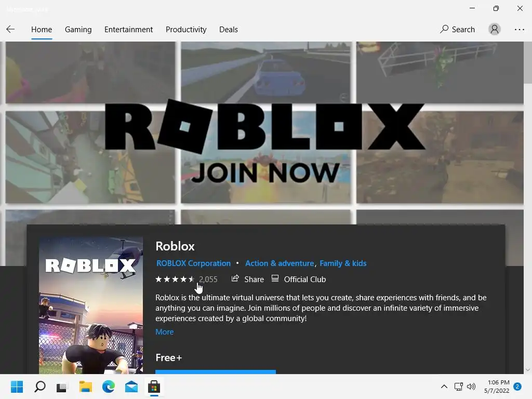Click the Official Club icon

pyautogui.click(x=275, y=278)
